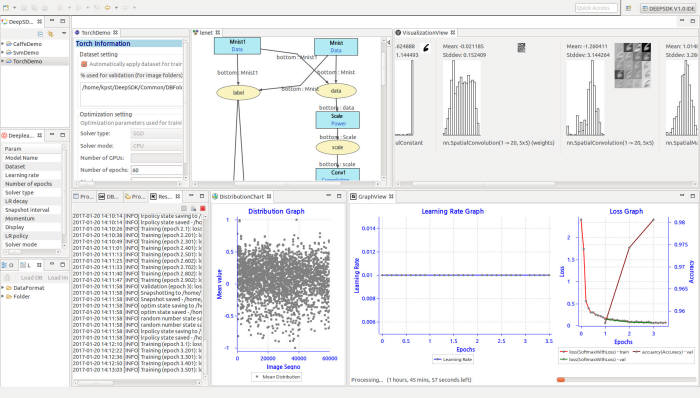Click the red stop icon in console toolbar
This screenshot has width=700, height=398.
(203, 208)
